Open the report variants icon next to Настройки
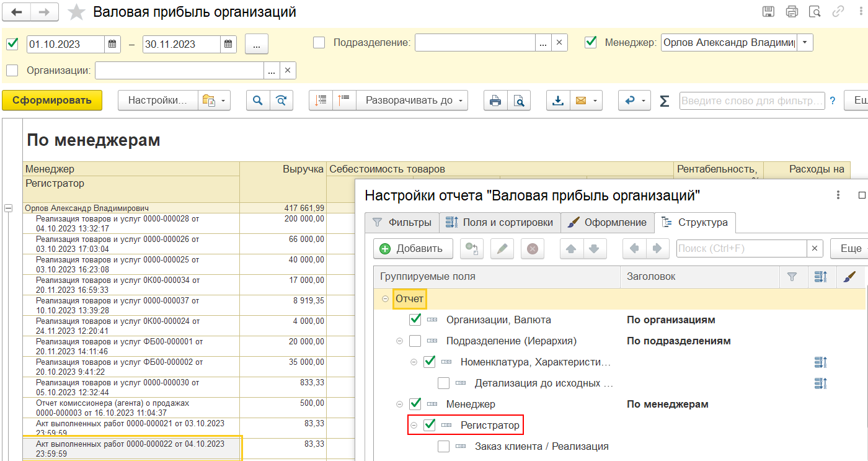 click(214, 101)
